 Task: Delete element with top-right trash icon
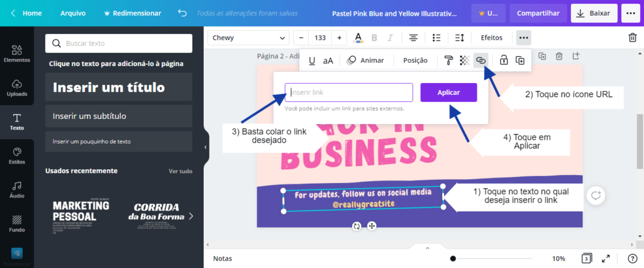coord(633,38)
